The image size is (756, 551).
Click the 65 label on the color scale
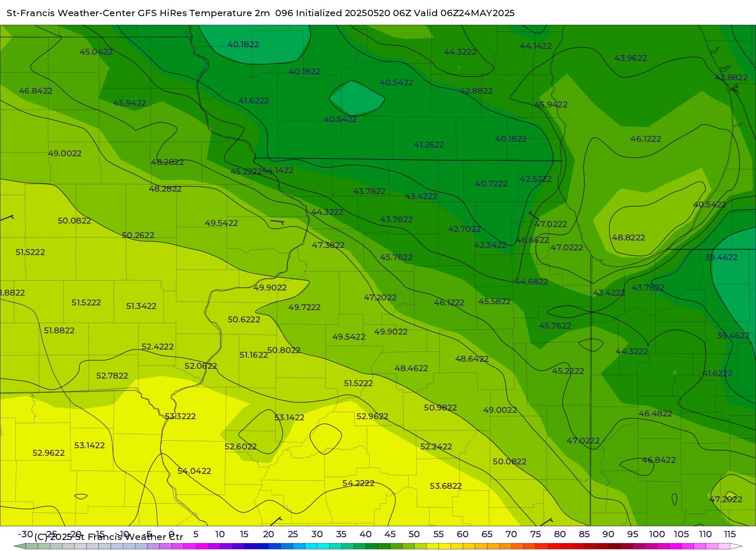point(487,534)
